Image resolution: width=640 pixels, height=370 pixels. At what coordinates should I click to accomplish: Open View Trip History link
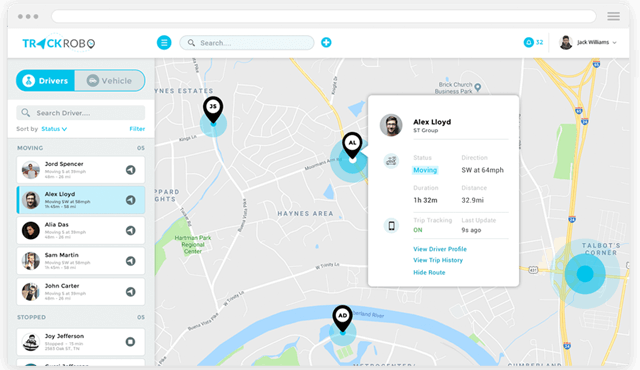click(x=438, y=260)
